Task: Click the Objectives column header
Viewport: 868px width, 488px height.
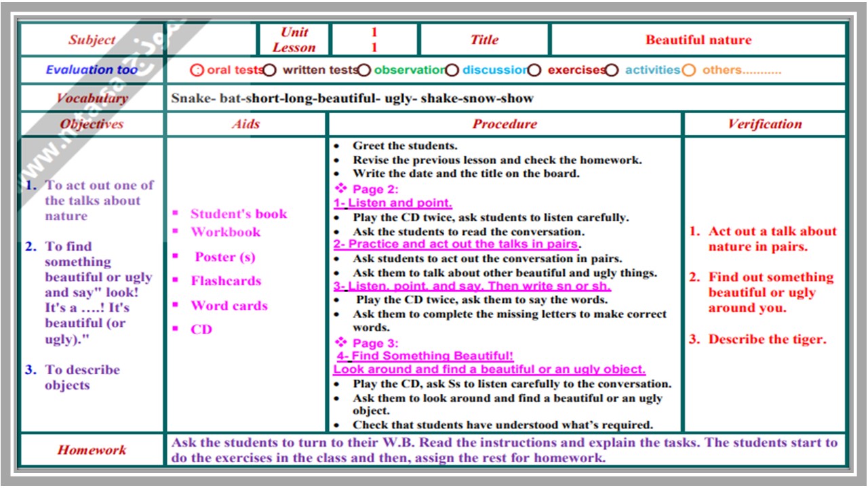Action: pyautogui.click(x=92, y=124)
